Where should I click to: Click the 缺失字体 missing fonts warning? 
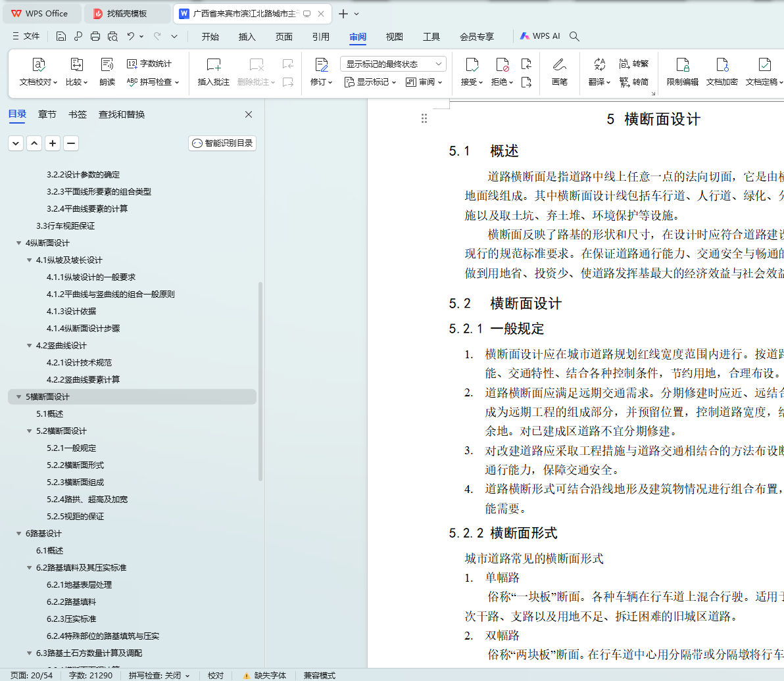pos(264,675)
